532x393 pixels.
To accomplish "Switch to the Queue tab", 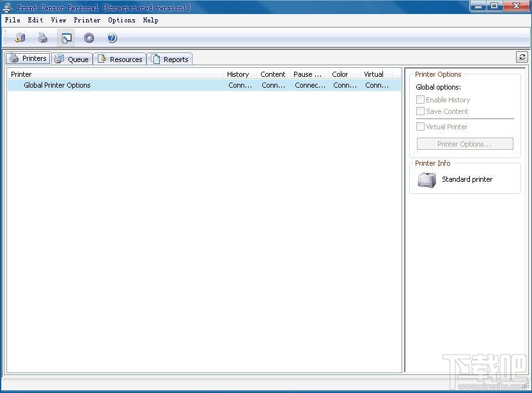I will (72, 59).
